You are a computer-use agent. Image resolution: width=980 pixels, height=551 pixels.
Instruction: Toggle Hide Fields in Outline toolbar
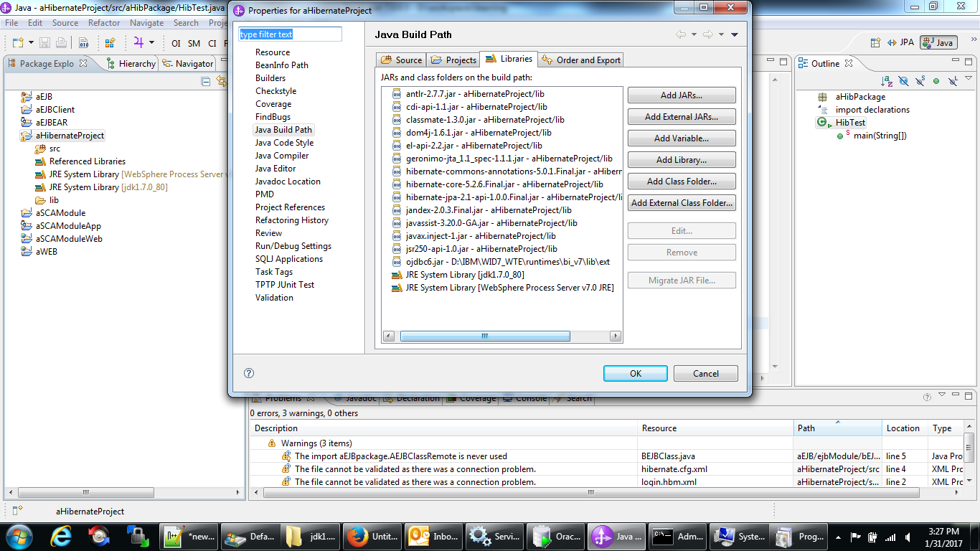click(x=903, y=81)
